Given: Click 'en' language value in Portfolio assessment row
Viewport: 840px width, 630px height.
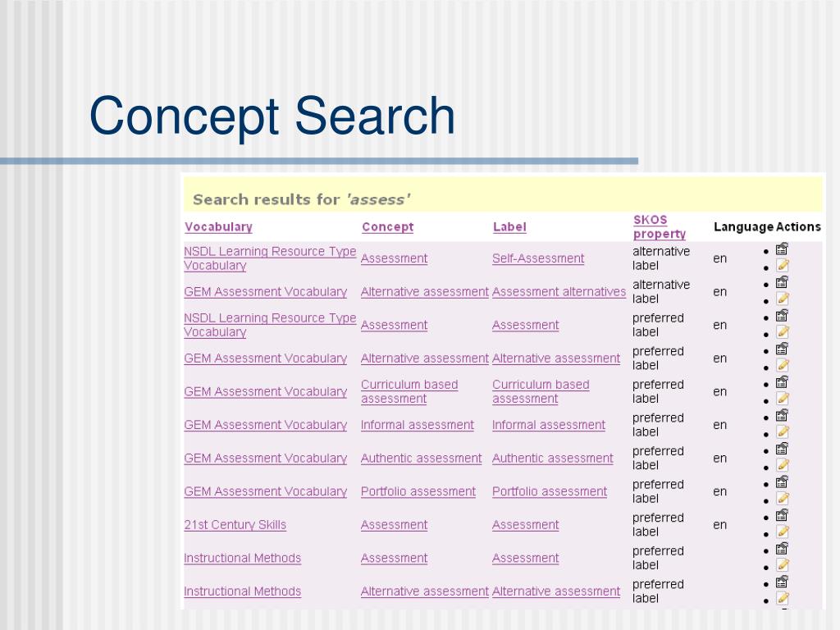Looking at the screenshot, I should point(719,491).
